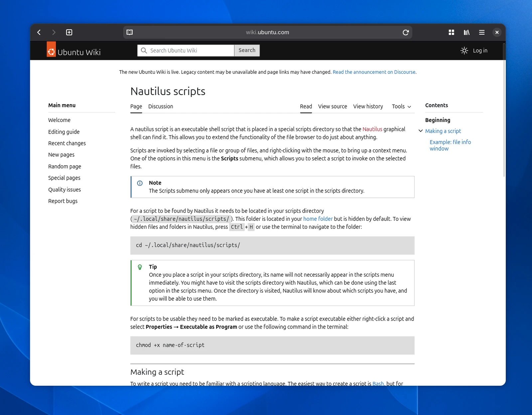This screenshot has height=415, width=532.
Task: Select the View history tab
Action: [x=368, y=106]
